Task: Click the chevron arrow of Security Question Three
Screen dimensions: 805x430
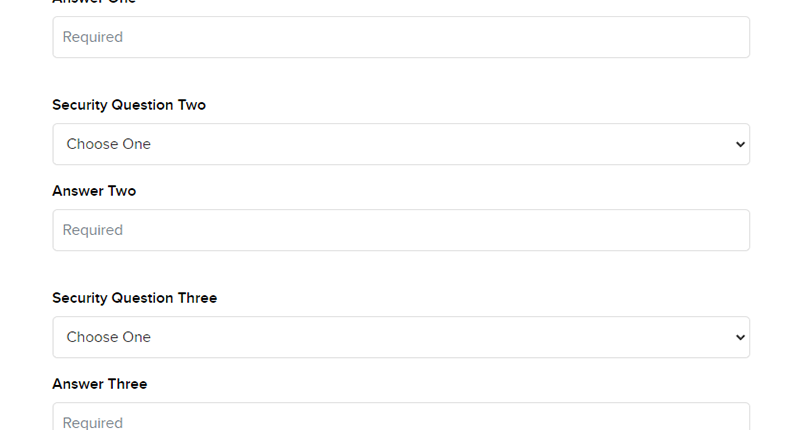Action: 740,337
